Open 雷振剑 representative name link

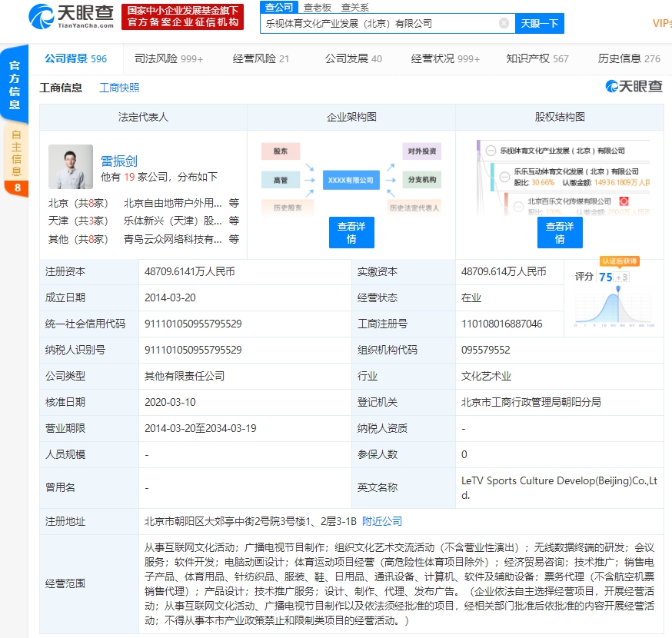[x=119, y=161]
